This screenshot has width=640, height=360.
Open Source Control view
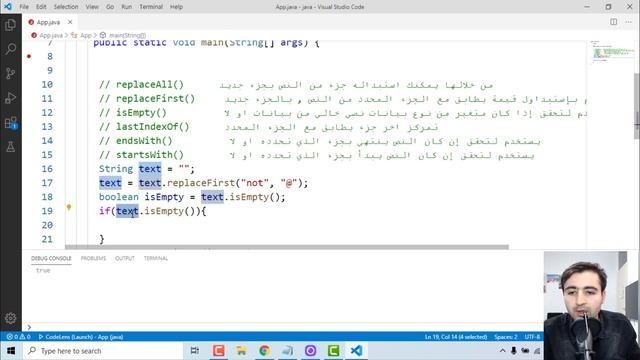click(x=11, y=73)
